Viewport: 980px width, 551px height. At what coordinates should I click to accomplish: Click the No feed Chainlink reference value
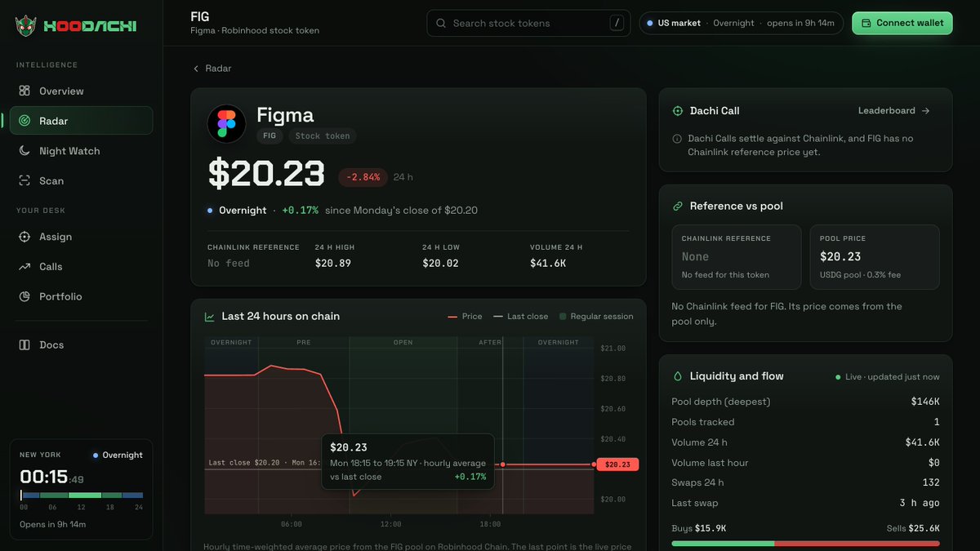(x=229, y=263)
